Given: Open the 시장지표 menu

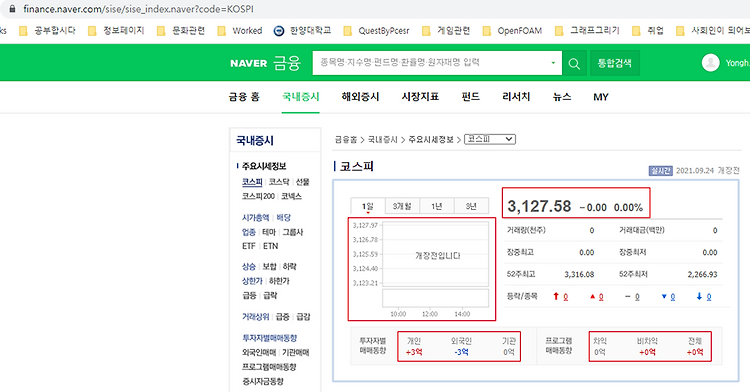Looking at the screenshot, I should tap(420, 97).
